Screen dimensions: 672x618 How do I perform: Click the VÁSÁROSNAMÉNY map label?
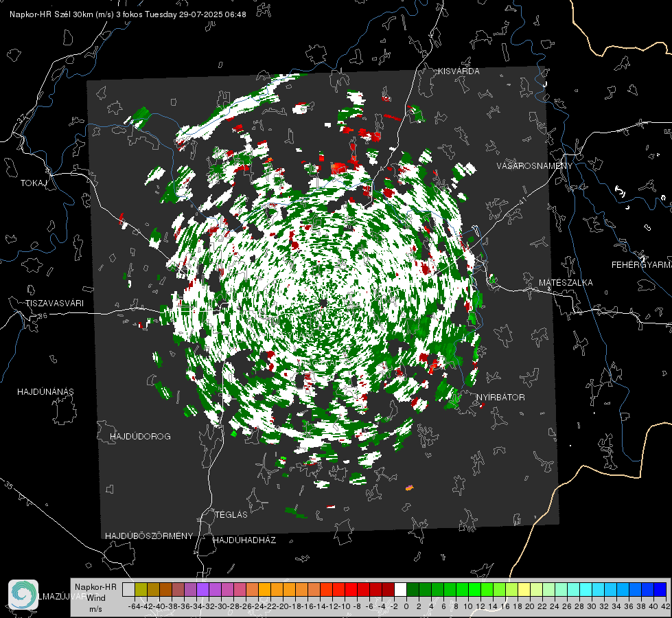pos(535,166)
